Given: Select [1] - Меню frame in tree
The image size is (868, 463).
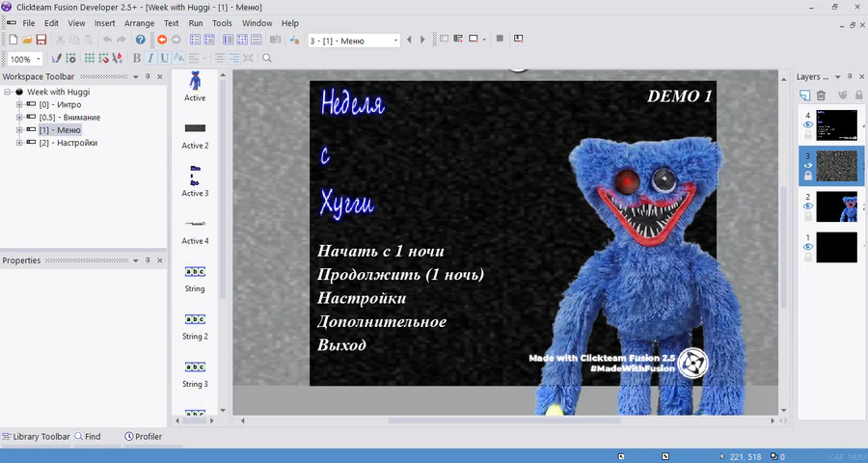Looking at the screenshot, I should (x=60, y=130).
